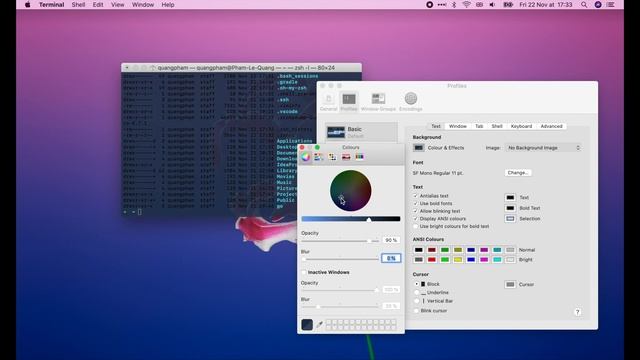
Task: Toggle Display ANSI colours checkbox
Action: pyautogui.click(x=416, y=219)
